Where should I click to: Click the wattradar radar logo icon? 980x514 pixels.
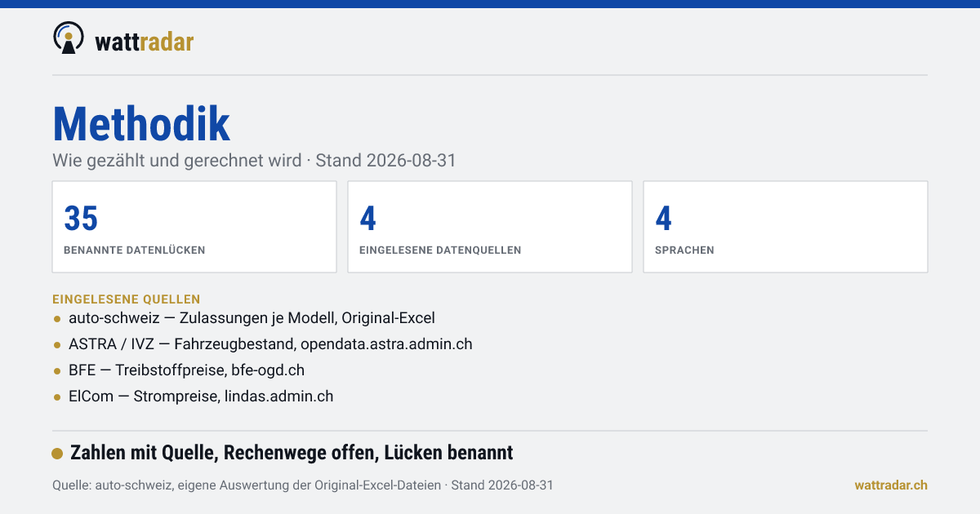click(x=69, y=38)
